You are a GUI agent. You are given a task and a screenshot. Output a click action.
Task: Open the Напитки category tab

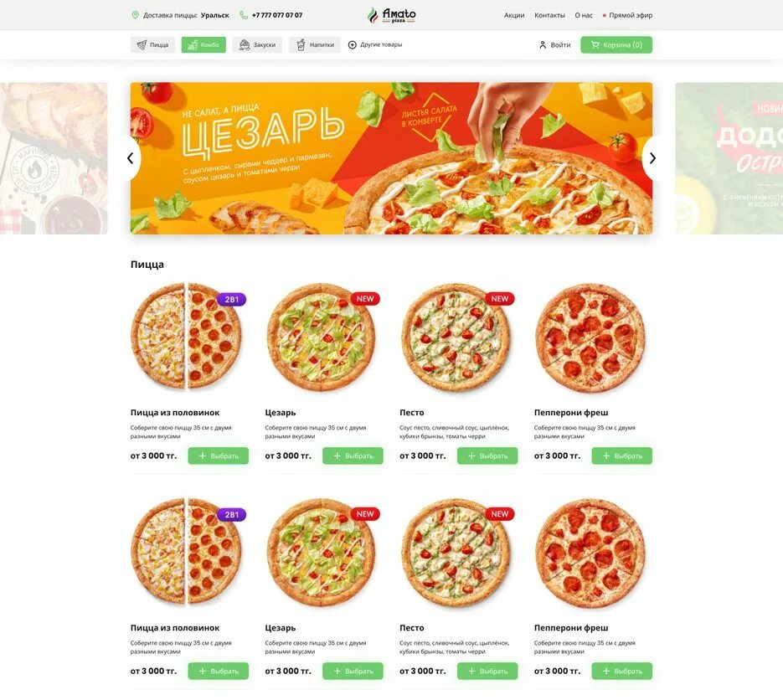[x=315, y=45]
